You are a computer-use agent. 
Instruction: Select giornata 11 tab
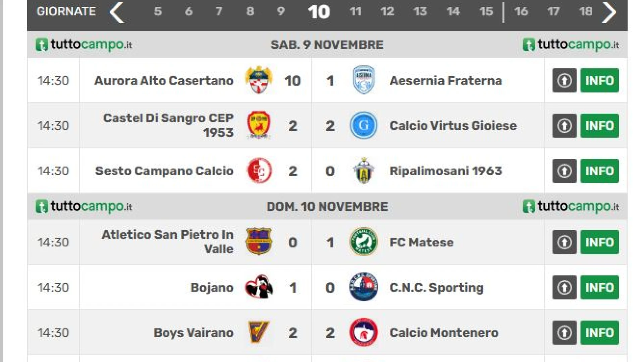tap(356, 11)
